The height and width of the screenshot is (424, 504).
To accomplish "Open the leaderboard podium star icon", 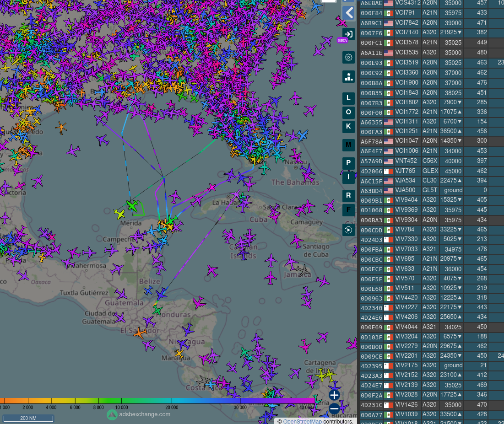I will (x=348, y=77).
